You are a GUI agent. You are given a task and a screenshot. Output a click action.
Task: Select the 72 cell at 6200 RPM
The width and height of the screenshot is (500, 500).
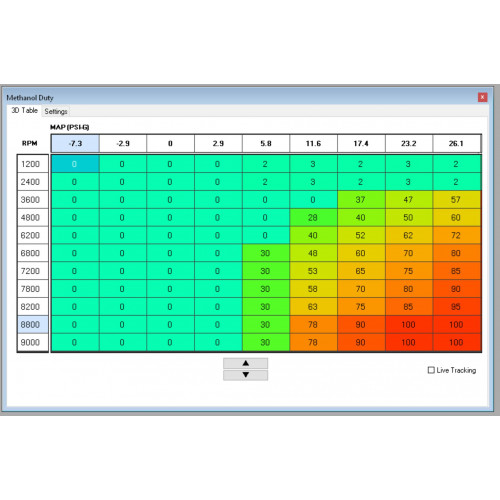tap(456, 235)
